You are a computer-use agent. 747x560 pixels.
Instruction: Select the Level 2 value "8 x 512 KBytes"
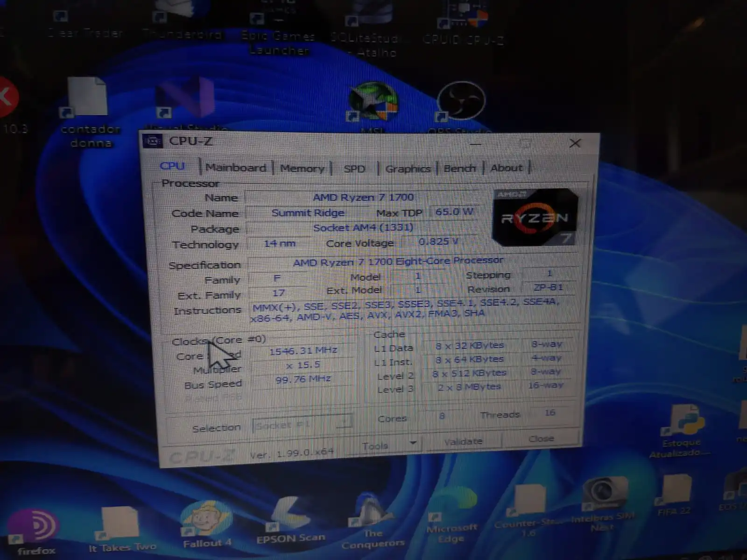coord(469,373)
